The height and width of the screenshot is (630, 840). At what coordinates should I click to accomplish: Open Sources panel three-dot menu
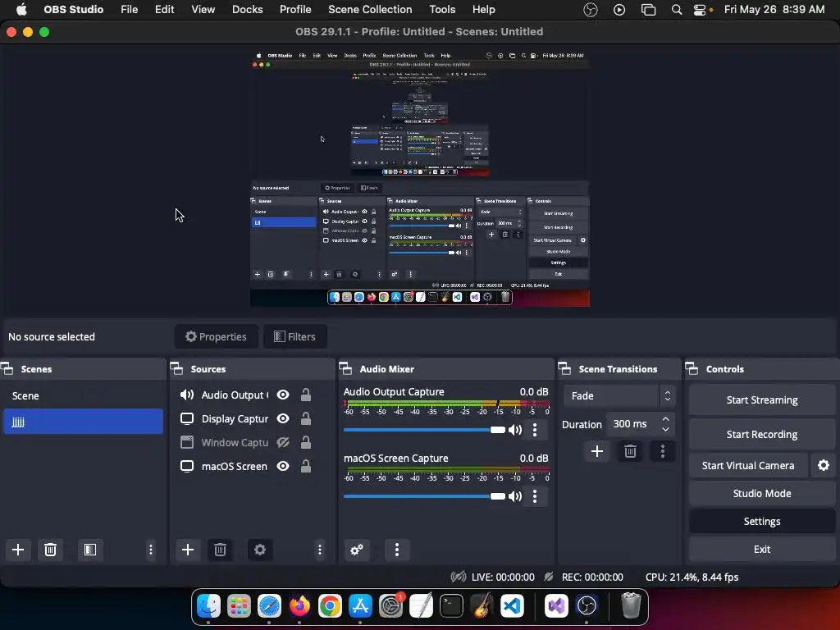(320, 550)
